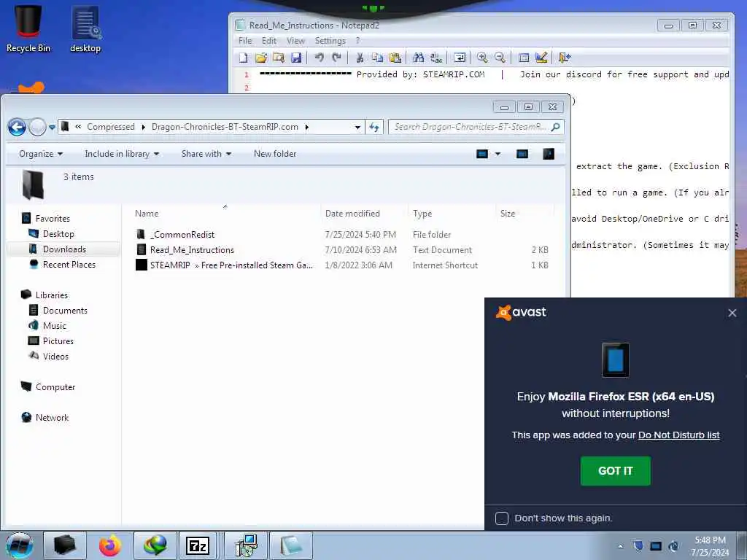This screenshot has height=560, width=747.
Task: Open recent pages dropdown next to Forward
Action: [x=52, y=127]
